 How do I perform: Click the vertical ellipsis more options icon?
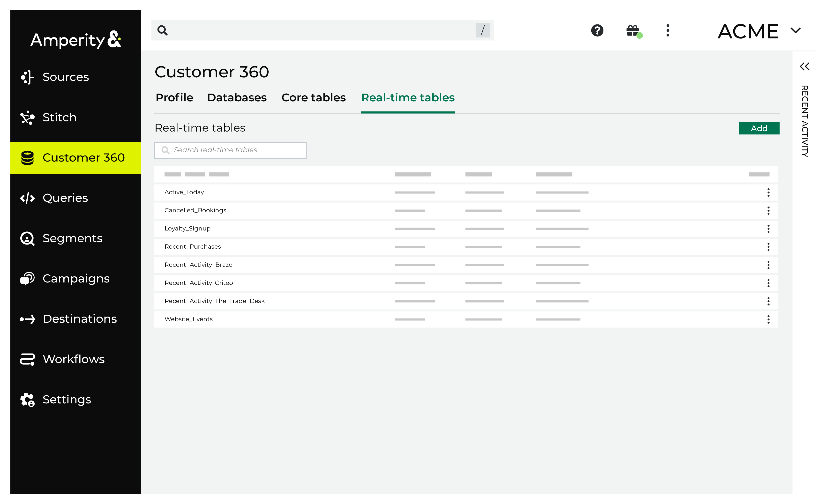click(x=668, y=31)
